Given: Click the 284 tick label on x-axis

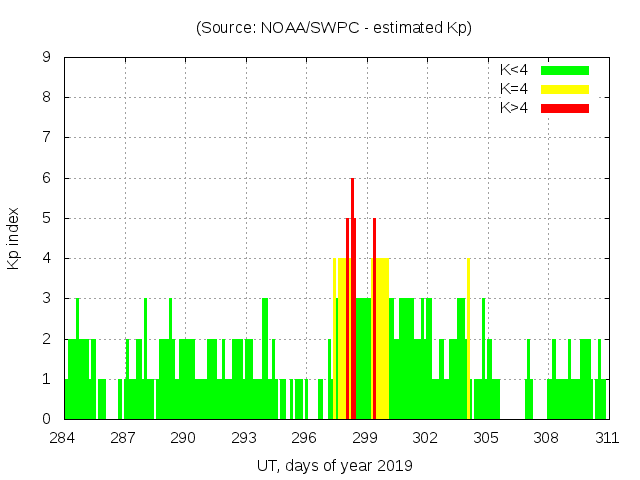Looking at the screenshot, I should (62, 438).
